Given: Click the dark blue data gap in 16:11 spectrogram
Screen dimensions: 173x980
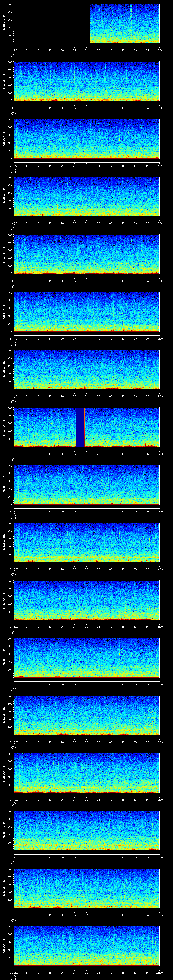Looking at the screenshot, I should tap(80, 427).
